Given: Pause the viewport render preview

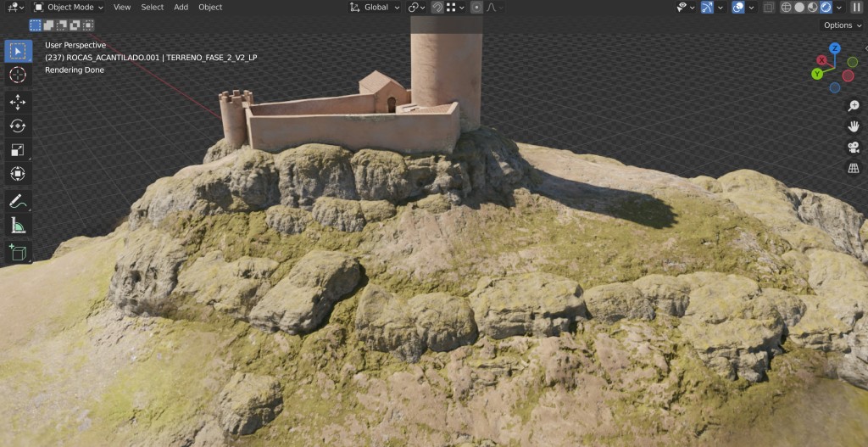Looking at the screenshot, I should point(855,7).
